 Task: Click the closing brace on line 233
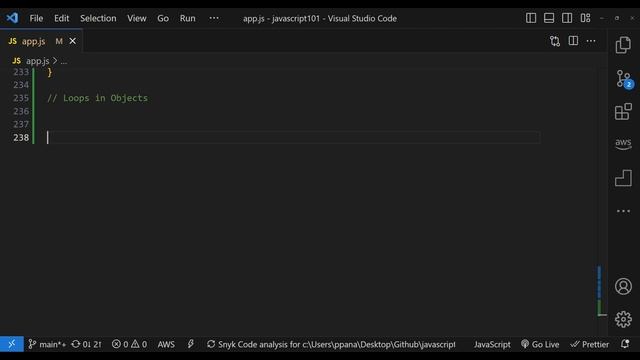point(50,72)
